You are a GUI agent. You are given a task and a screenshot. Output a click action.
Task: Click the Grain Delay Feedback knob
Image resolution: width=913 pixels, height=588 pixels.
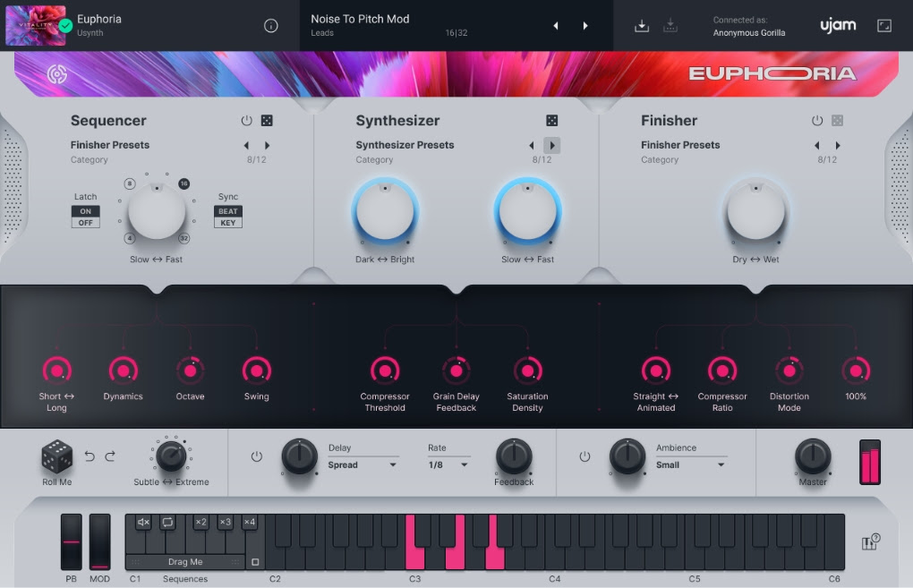click(x=456, y=371)
